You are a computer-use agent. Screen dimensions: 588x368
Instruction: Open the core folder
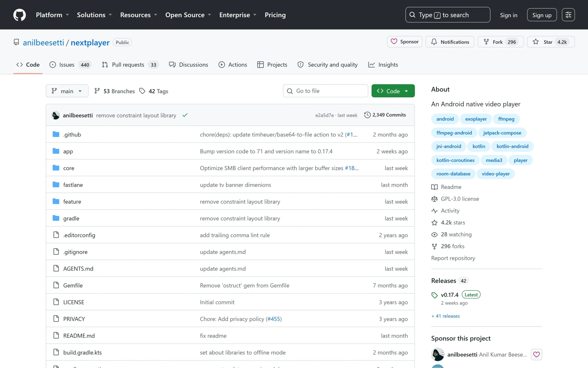coord(68,168)
